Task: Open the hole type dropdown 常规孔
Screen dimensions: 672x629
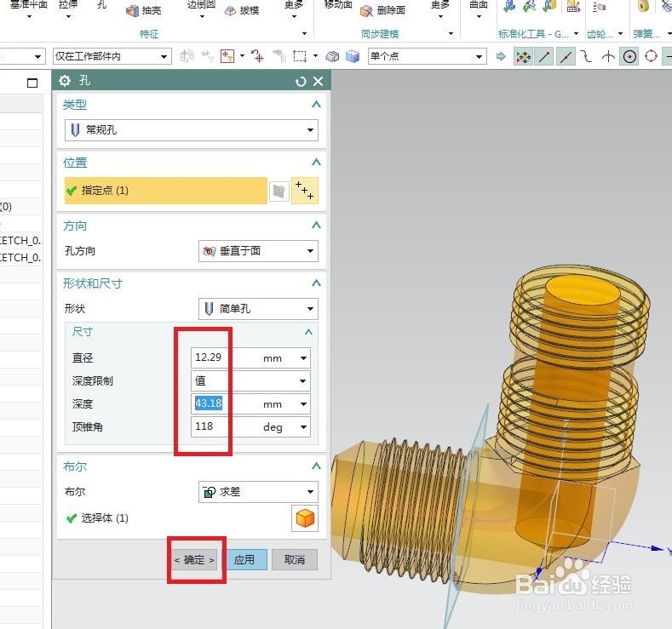Action: click(191, 130)
